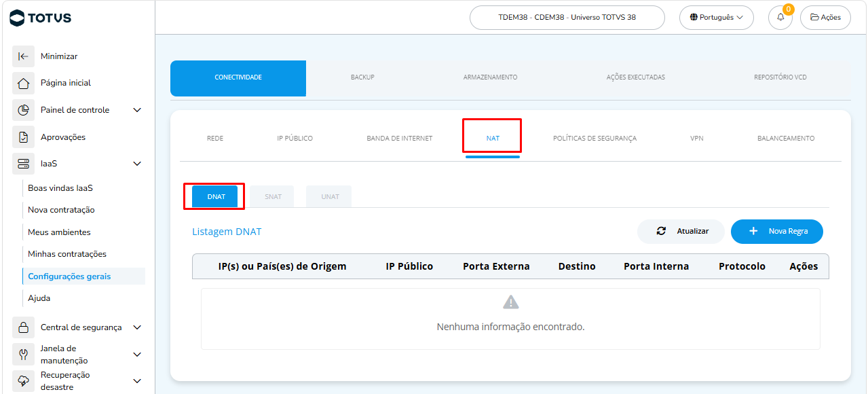
Task: Click the Nenhuma informação encontrado message
Action: (x=510, y=327)
